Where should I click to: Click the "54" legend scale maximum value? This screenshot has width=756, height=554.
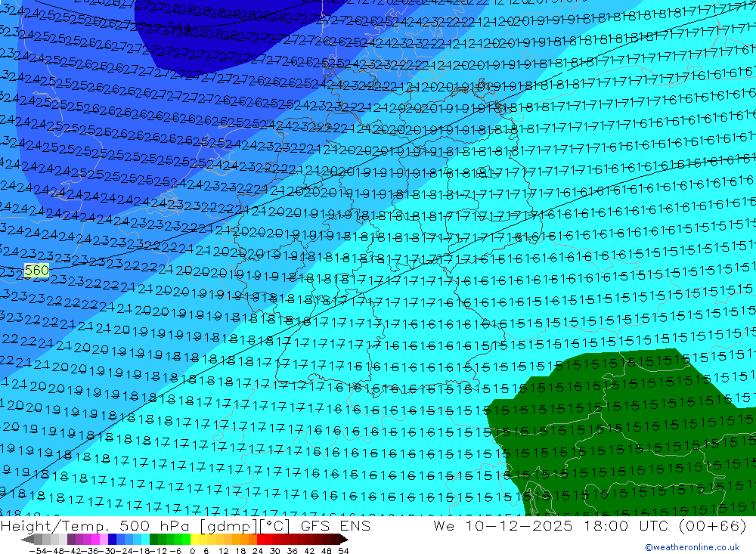pyautogui.click(x=343, y=551)
